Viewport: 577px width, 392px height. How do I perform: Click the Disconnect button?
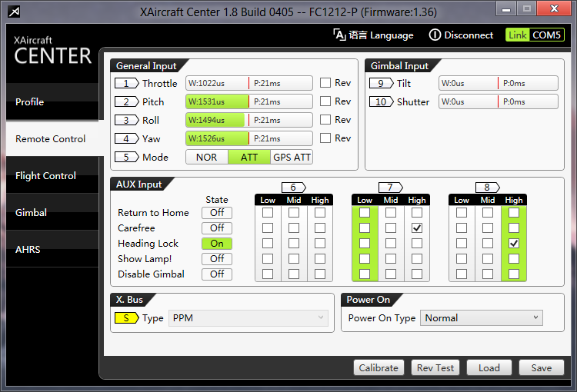click(461, 35)
